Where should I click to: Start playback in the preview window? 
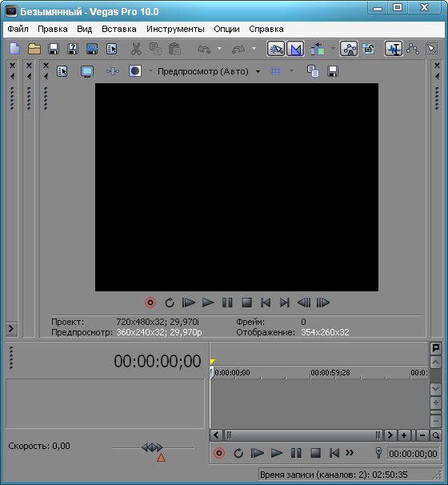coord(208,303)
